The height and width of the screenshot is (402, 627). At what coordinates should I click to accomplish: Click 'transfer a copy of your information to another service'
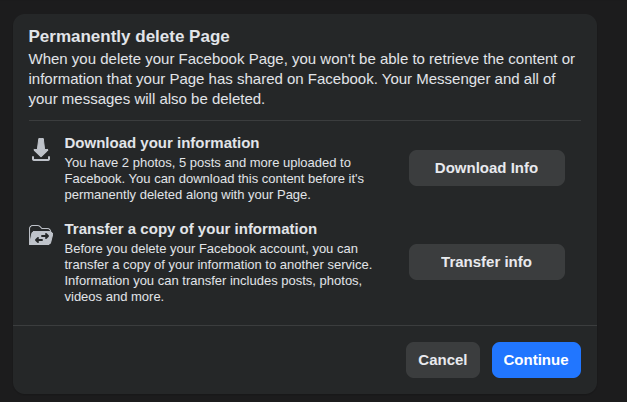click(x=218, y=264)
